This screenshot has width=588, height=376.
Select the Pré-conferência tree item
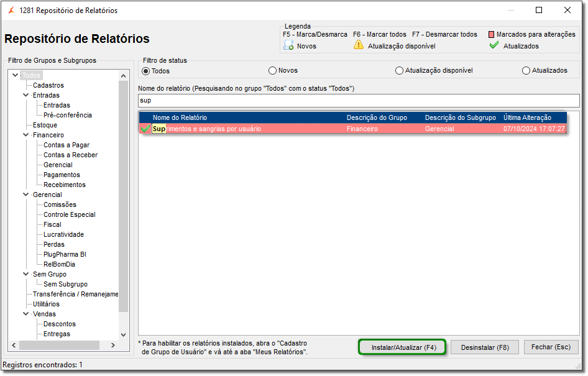point(68,115)
